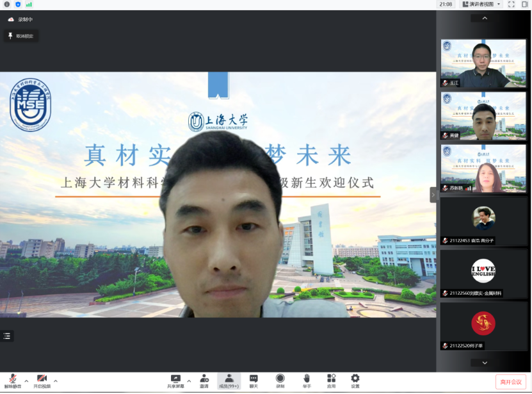
Task: Unmute the microphone
Action: (x=12, y=381)
